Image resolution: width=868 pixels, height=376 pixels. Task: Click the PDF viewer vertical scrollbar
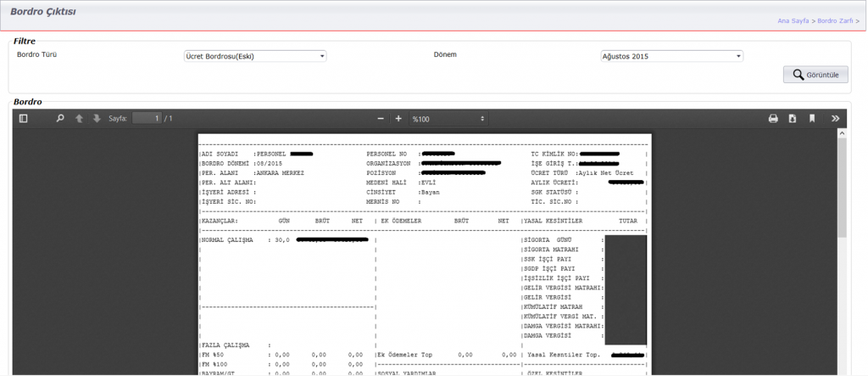(843, 187)
